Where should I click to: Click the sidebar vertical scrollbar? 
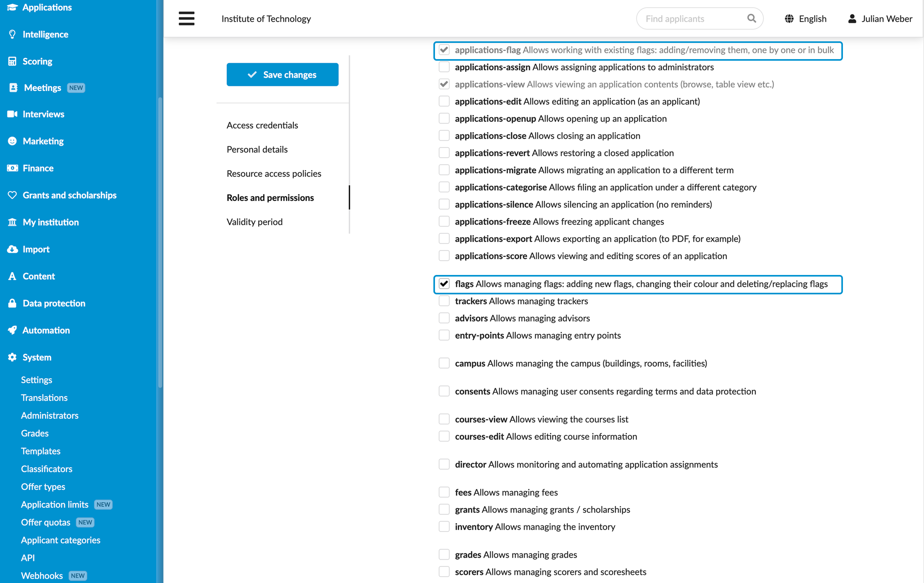[160, 243]
